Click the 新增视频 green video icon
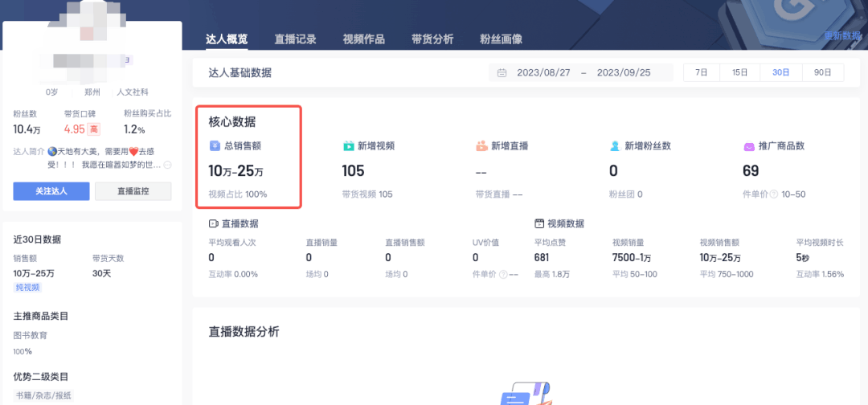The width and height of the screenshot is (868, 405). pos(348,146)
